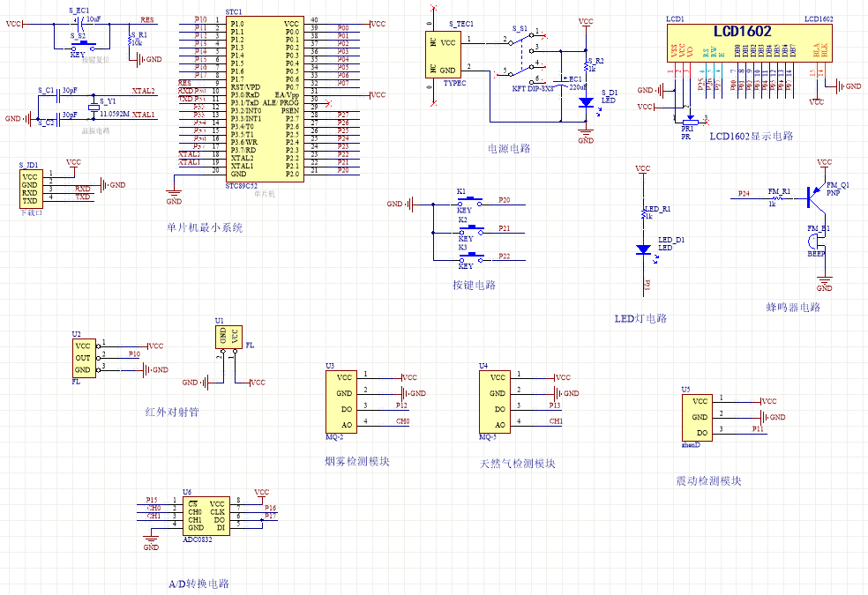Select the S_EC1 10uF capacitor symbol
The height and width of the screenshot is (595, 868).
[79, 24]
